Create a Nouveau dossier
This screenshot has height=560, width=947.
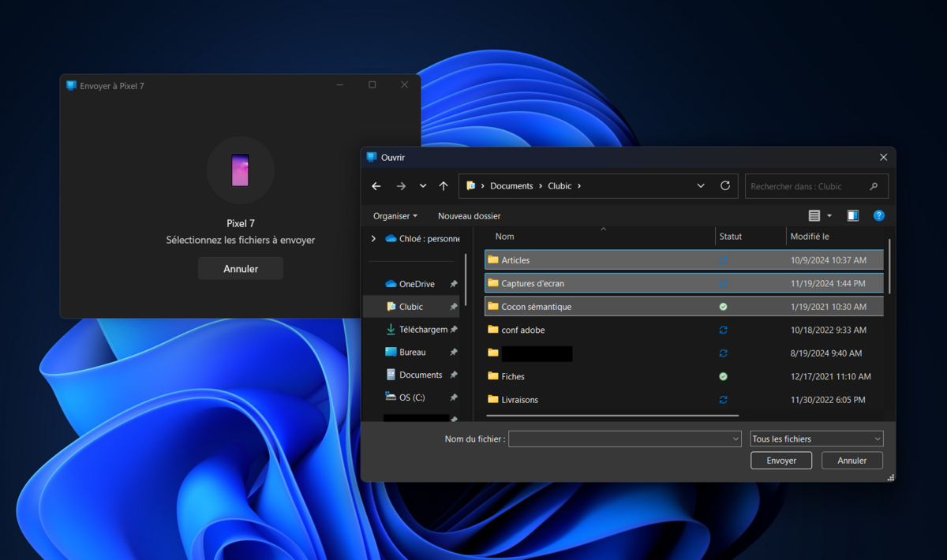point(469,216)
